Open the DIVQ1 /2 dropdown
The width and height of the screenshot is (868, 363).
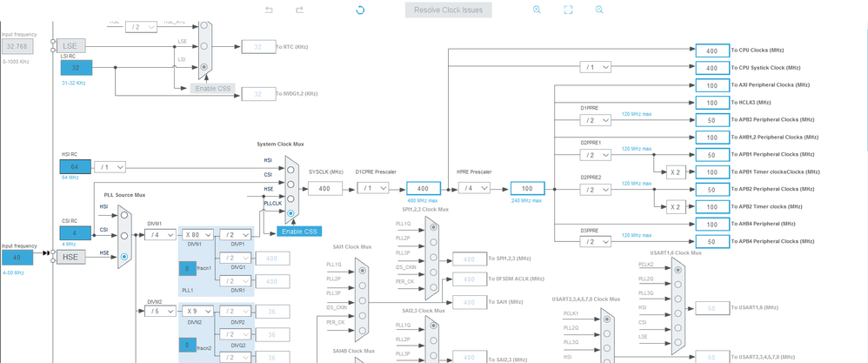[236, 259]
